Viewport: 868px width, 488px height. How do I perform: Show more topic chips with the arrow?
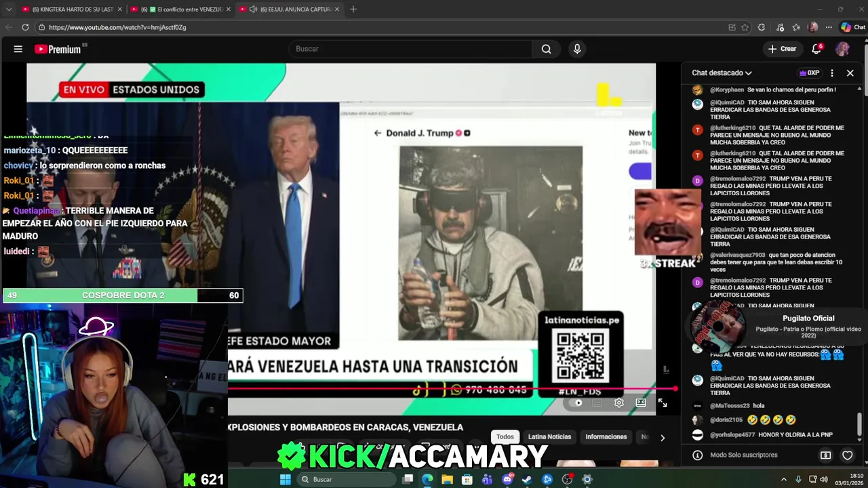663,437
